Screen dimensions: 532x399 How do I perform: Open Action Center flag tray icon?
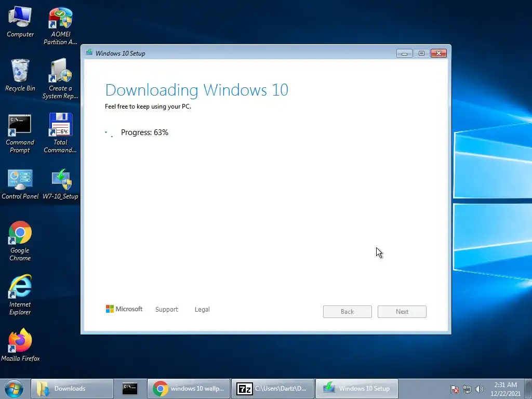pos(455,389)
